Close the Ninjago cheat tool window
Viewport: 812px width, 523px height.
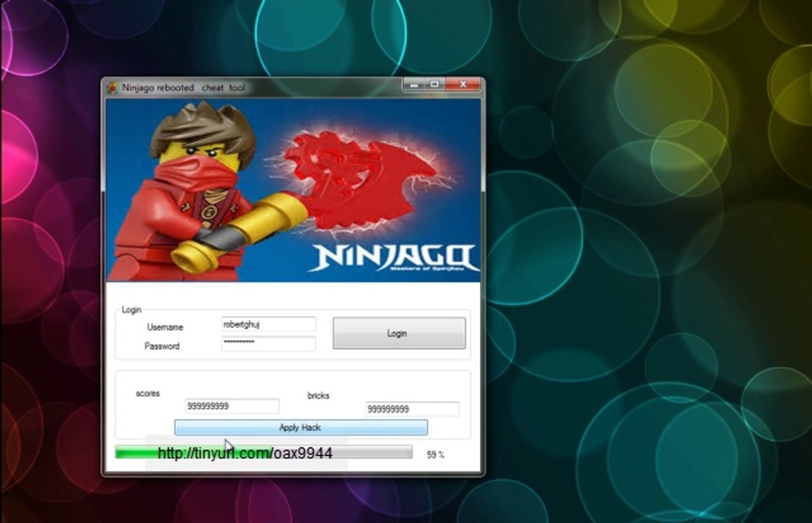point(463,84)
